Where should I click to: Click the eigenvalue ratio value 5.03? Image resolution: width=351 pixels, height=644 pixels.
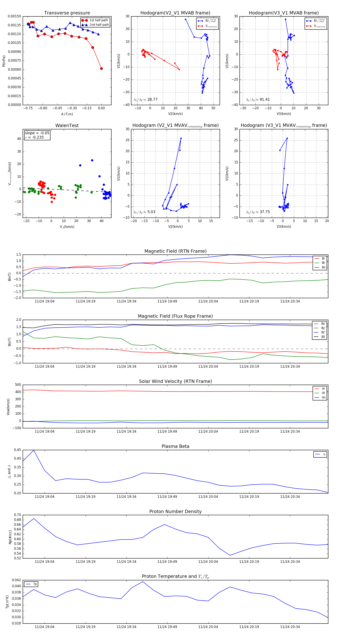point(151,212)
